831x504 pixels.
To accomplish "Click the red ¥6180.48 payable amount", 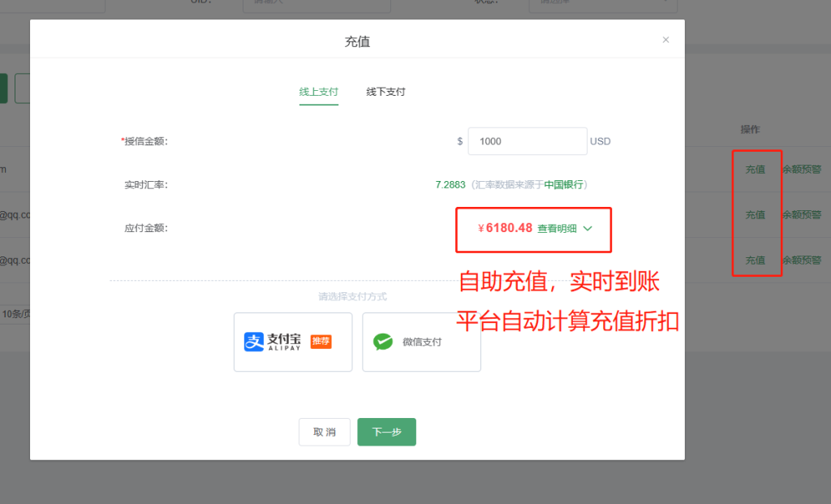I will click(505, 228).
